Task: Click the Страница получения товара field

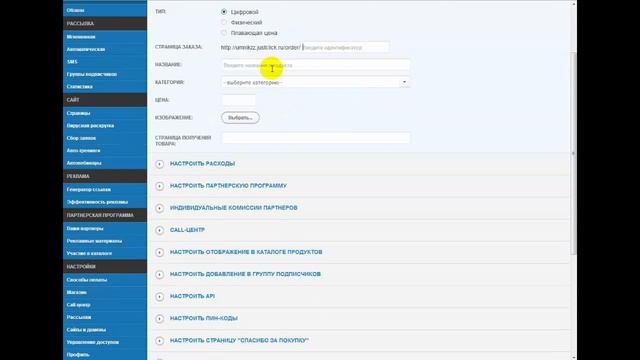Action: pos(316,138)
